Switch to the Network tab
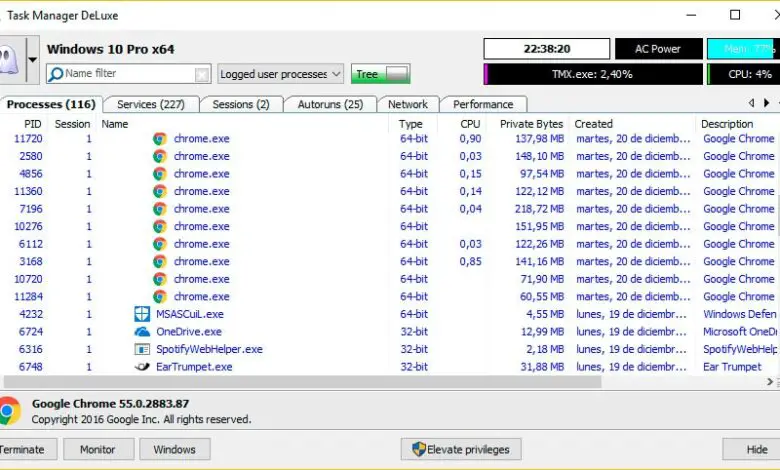The image size is (780, 470). coord(407,104)
